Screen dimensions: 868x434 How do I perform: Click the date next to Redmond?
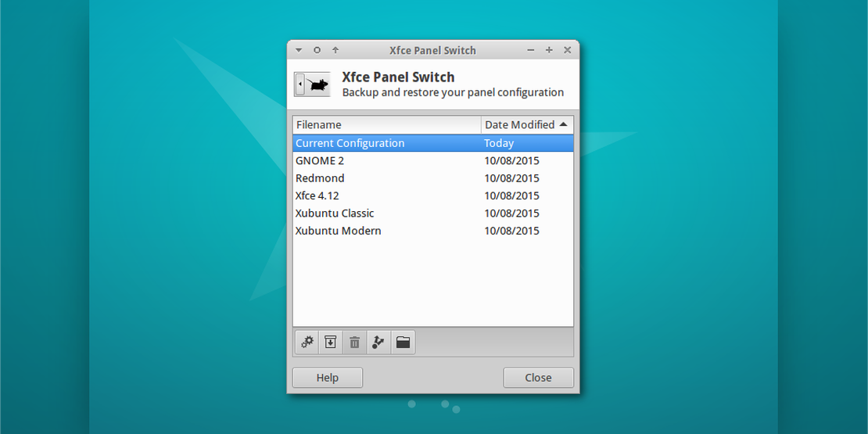pos(511,178)
